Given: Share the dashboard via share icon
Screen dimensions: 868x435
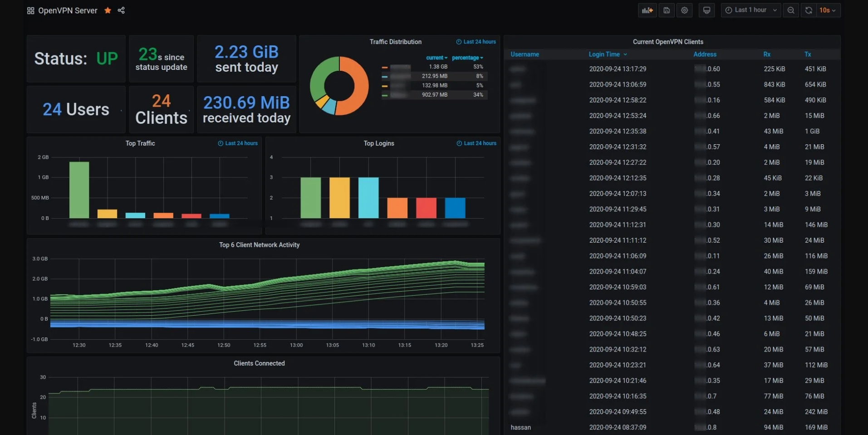Looking at the screenshot, I should [x=121, y=10].
